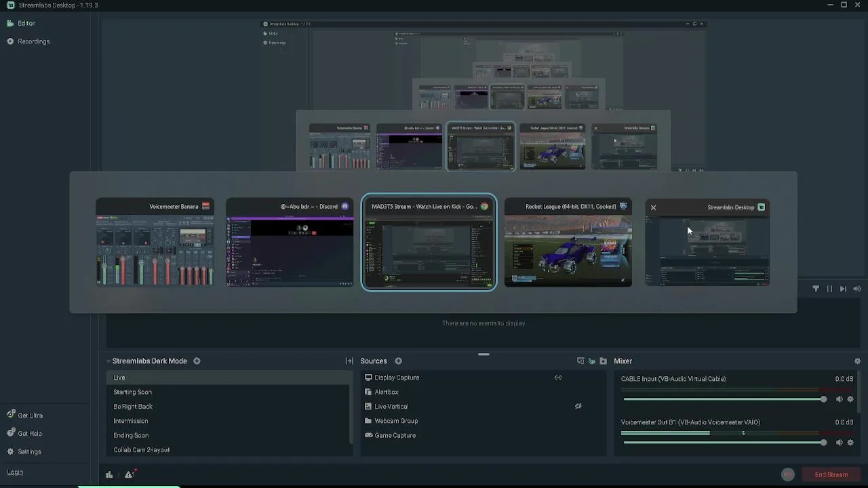Add a new scene with the plus icon
Screen dimensions: 868x488
point(197,361)
